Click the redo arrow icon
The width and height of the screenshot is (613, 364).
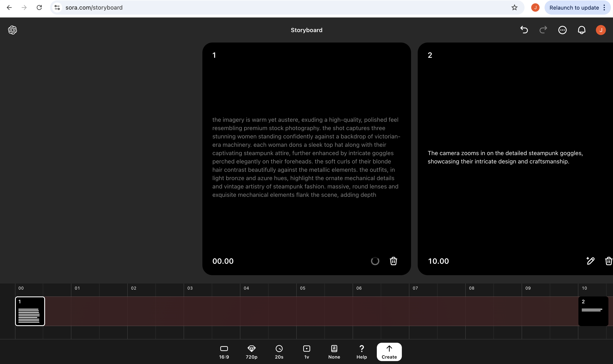(543, 30)
